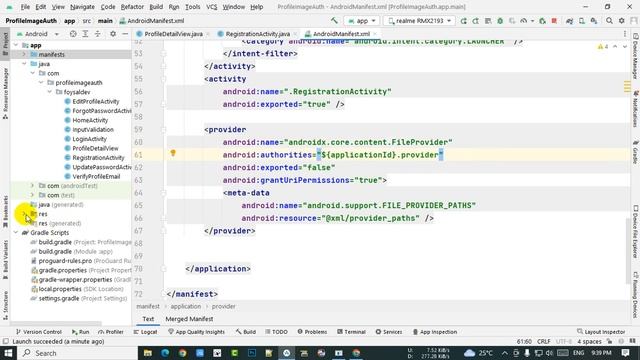Open the Terminal tool window
The image size is (640, 360).
point(351,332)
